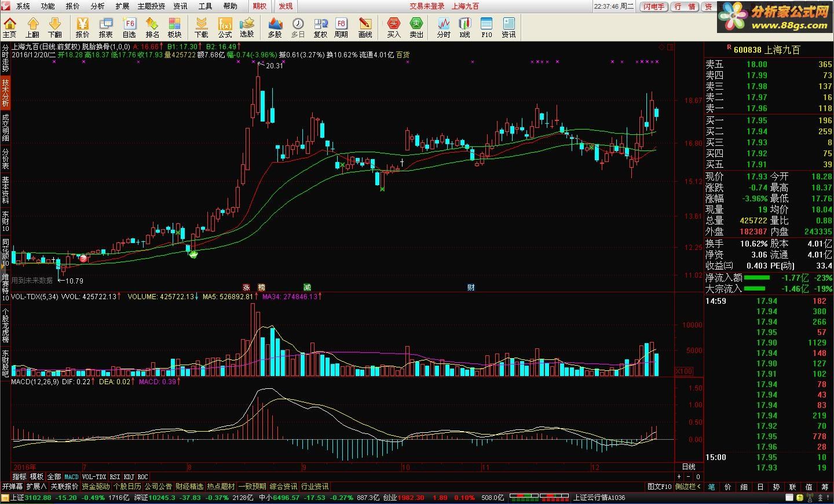Go to the 主页 home toolbar icon
The width and height of the screenshot is (834, 504).
tap(10, 27)
